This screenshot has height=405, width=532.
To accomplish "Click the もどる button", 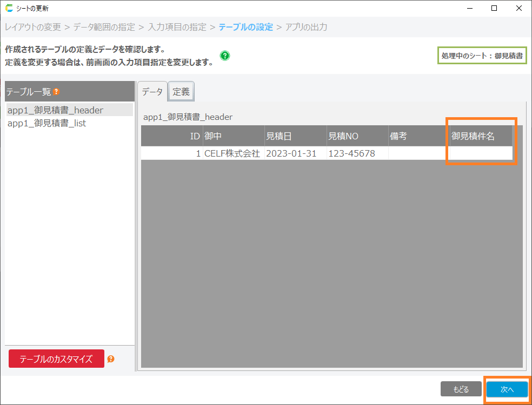I will click(461, 389).
